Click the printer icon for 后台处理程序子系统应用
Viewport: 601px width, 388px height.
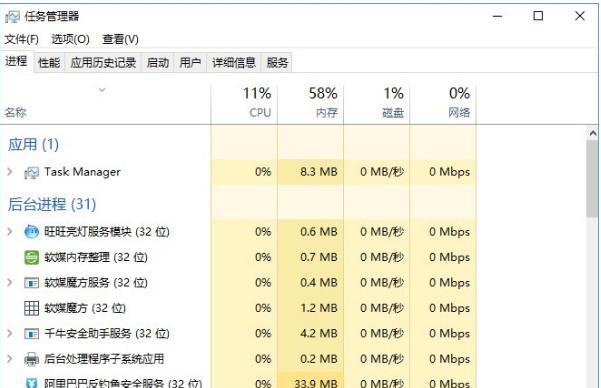click(x=31, y=359)
